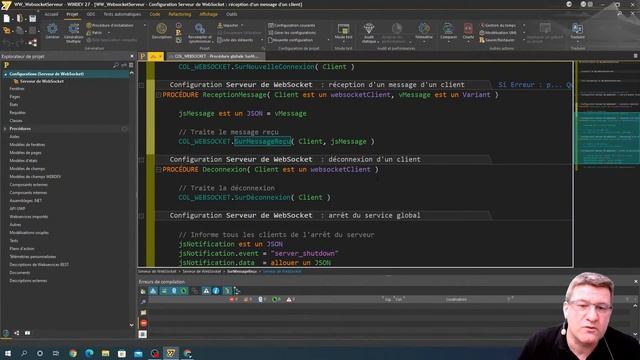Toggle the green circle filter in compilation toolbar
Viewport: 640px width, 360px height.
pyautogui.click(x=184, y=291)
